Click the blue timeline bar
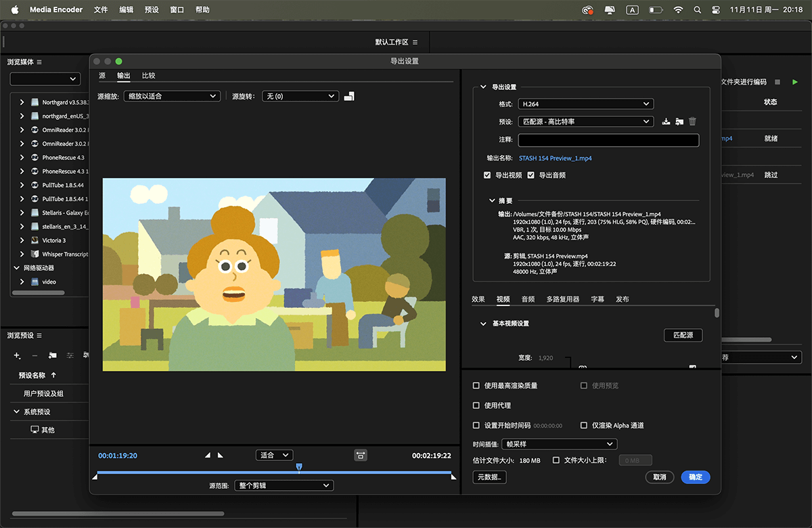Viewport: 812px width, 528px height. 274,472
